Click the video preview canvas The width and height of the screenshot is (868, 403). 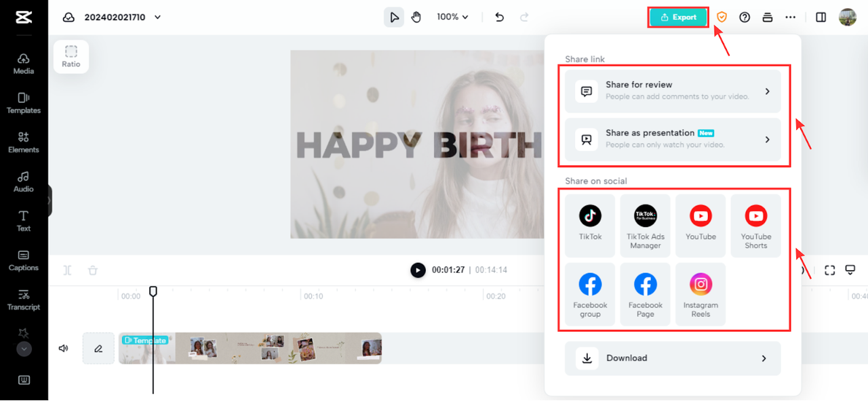417,144
